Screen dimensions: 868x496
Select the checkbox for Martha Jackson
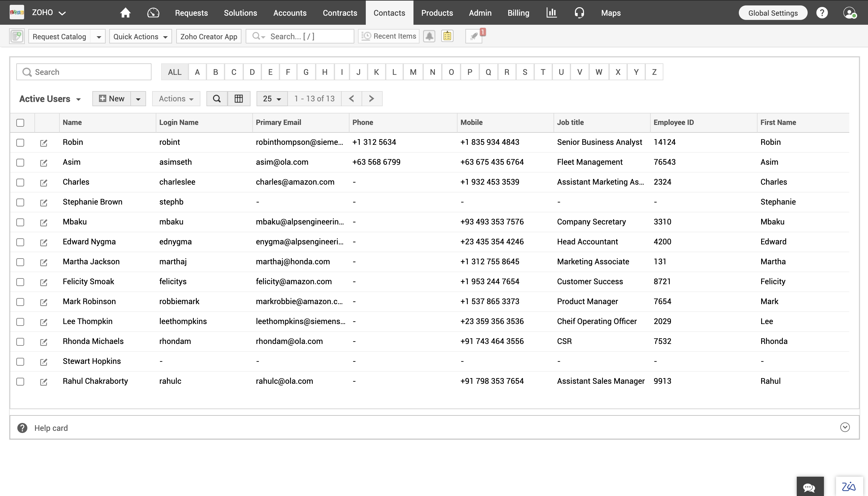[x=20, y=262]
